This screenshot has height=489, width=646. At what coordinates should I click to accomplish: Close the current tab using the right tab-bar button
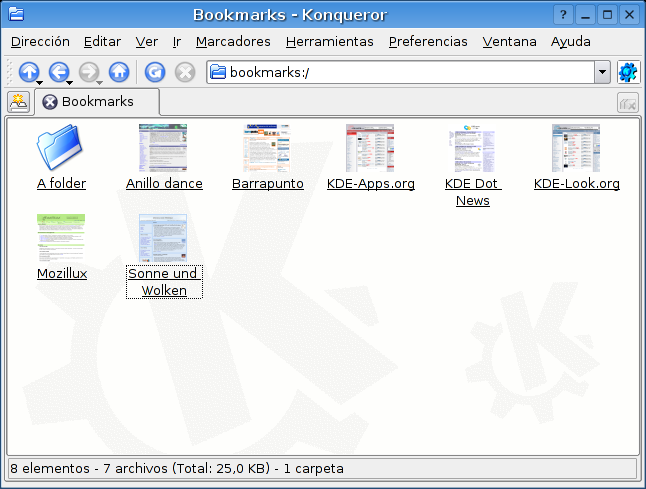click(x=627, y=103)
